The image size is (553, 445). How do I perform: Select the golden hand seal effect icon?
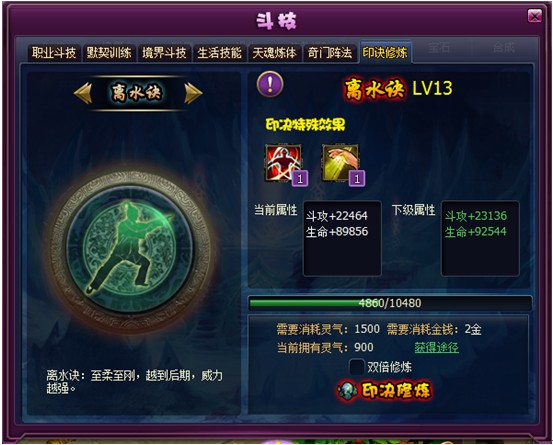click(341, 163)
